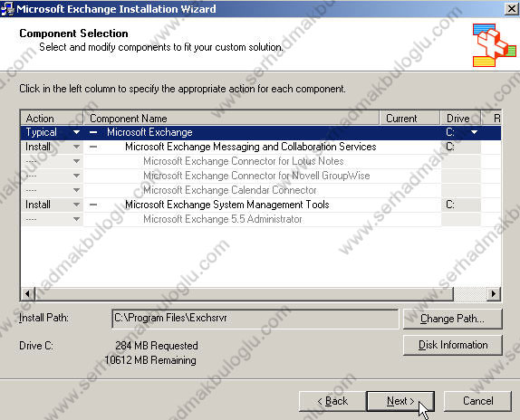Collapse the Microsoft Exchange tree node

[93, 132]
